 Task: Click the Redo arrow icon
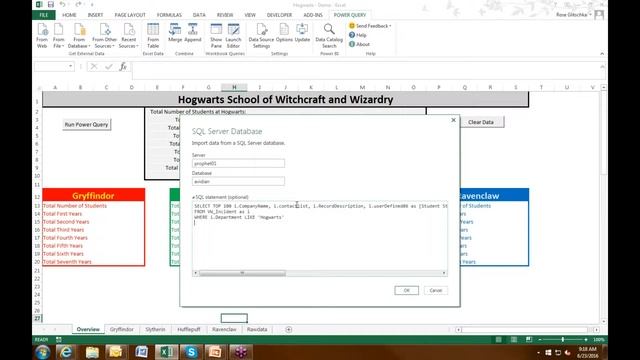tap(78, 4)
